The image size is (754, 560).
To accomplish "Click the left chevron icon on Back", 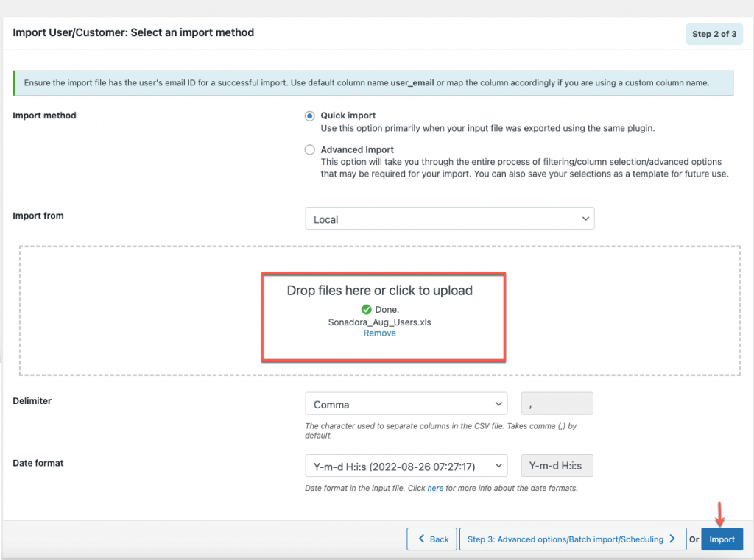I will tap(421, 539).
